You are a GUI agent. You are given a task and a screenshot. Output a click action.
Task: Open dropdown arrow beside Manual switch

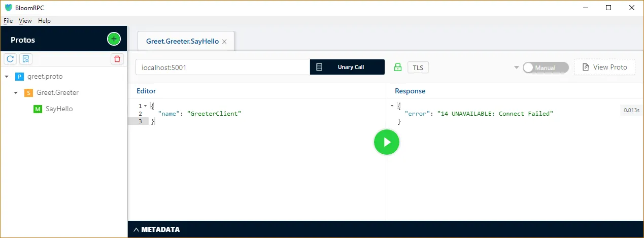(x=517, y=67)
